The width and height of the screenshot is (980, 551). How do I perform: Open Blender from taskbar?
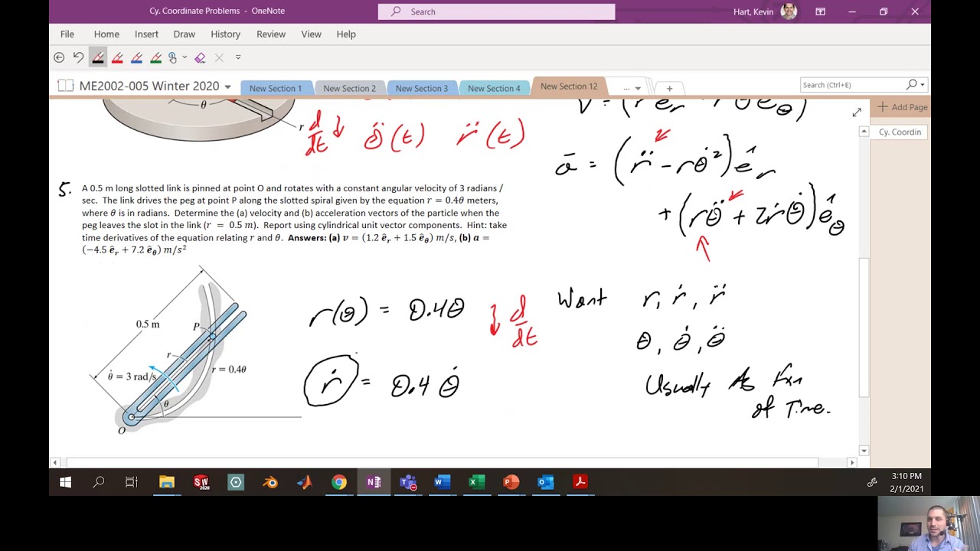click(270, 482)
